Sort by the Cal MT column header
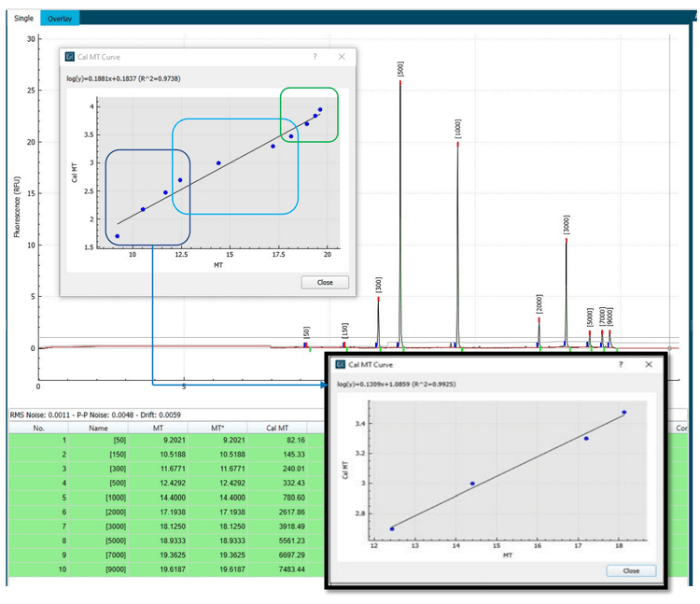This screenshot has height=604, width=700. (x=277, y=428)
